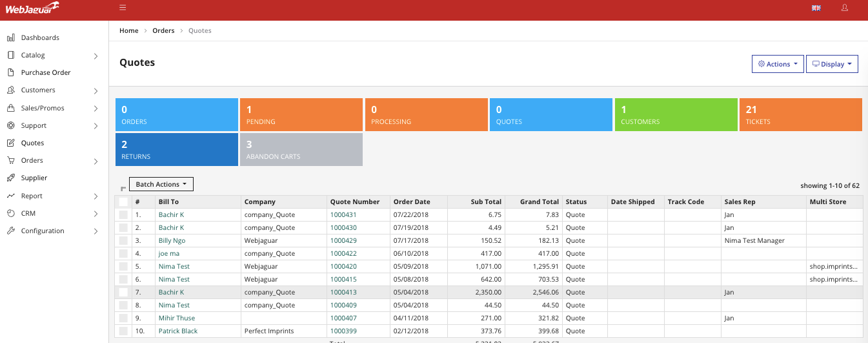Viewport: 868px width, 343px height.
Task: Click the CRM icon in sidebar
Action: click(10, 213)
